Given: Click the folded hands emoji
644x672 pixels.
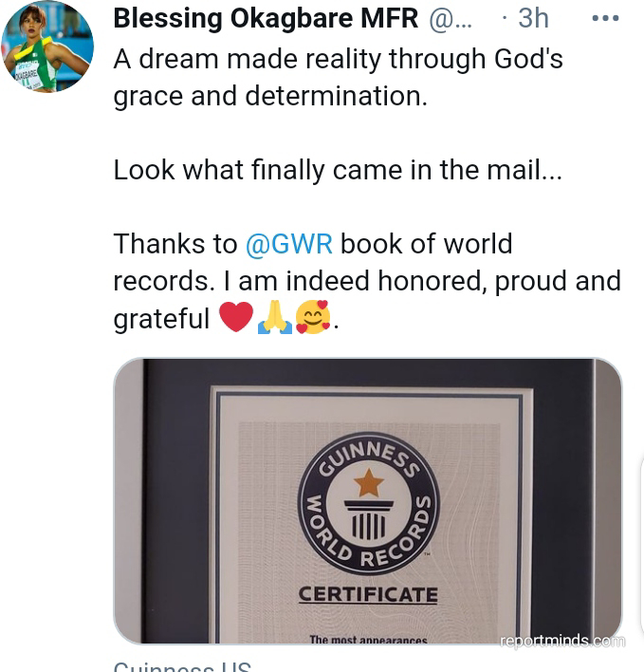Looking at the screenshot, I should tap(274, 317).
